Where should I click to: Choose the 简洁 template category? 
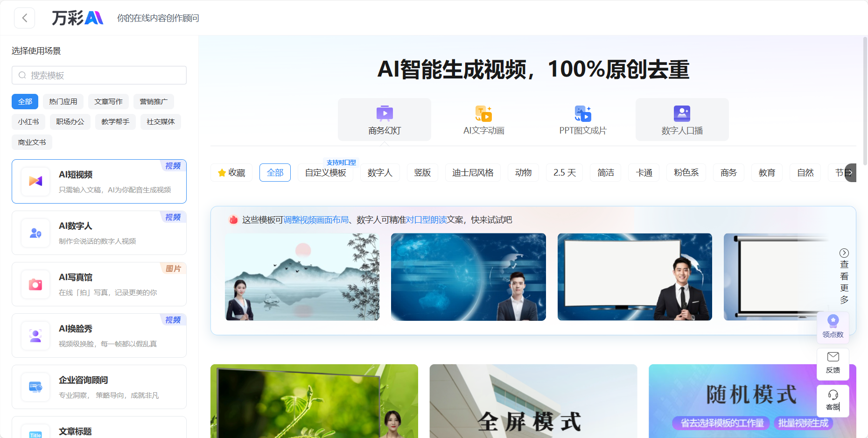[606, 173]
